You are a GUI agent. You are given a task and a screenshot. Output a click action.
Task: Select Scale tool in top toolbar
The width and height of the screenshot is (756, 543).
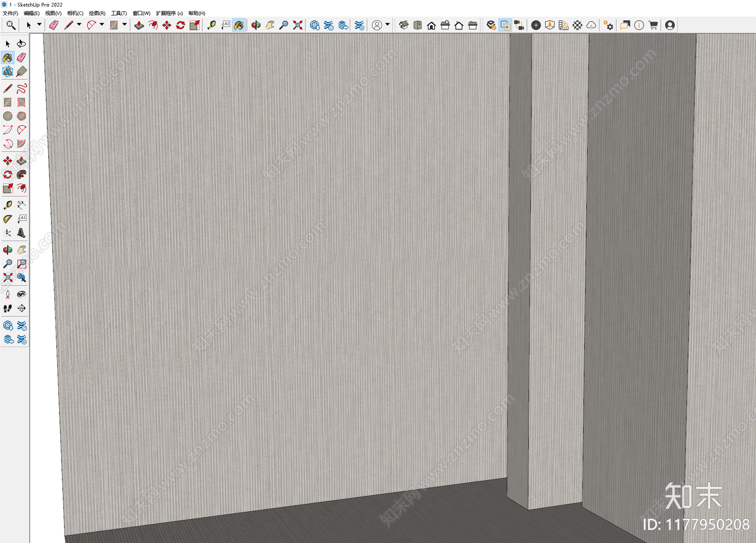(x=194, y=25)
